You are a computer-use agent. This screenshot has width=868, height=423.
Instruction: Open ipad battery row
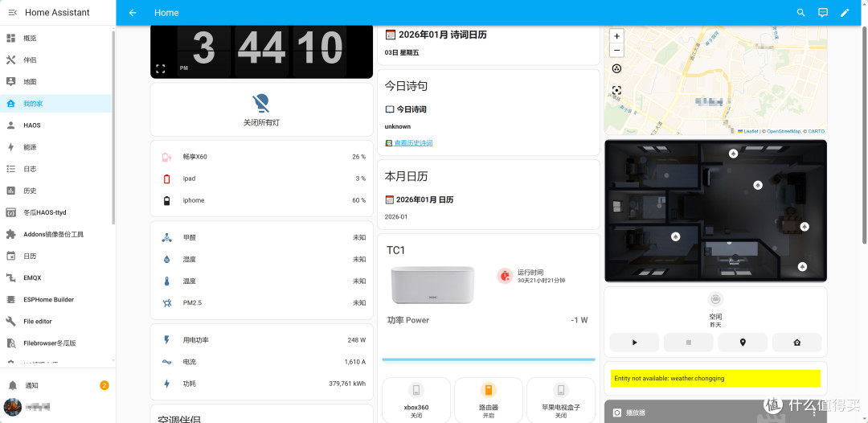point(264,179)
